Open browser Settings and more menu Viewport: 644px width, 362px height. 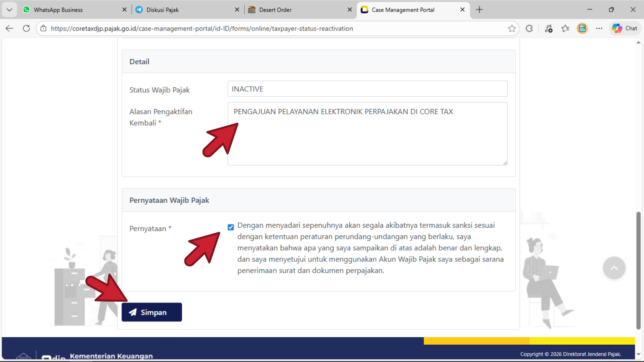[x=599, y=28]
